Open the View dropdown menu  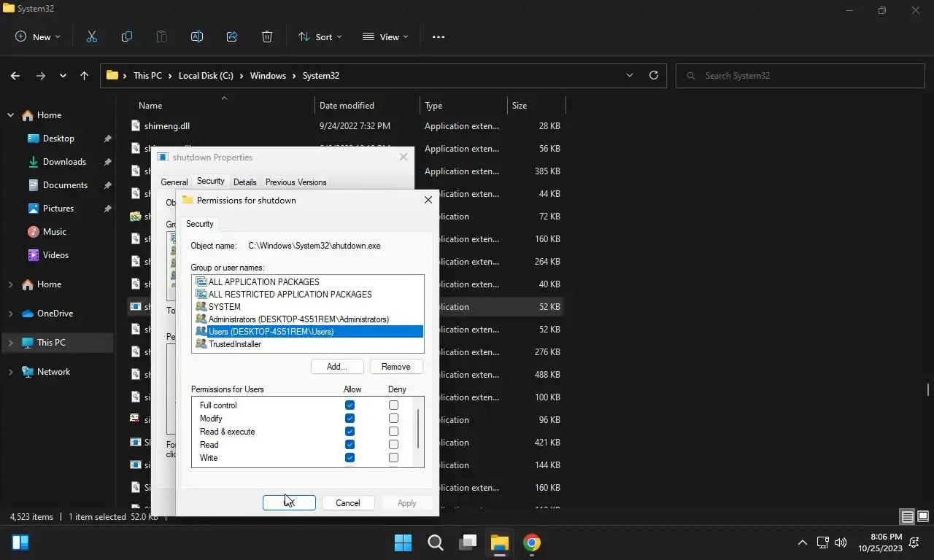coord(385,36)
